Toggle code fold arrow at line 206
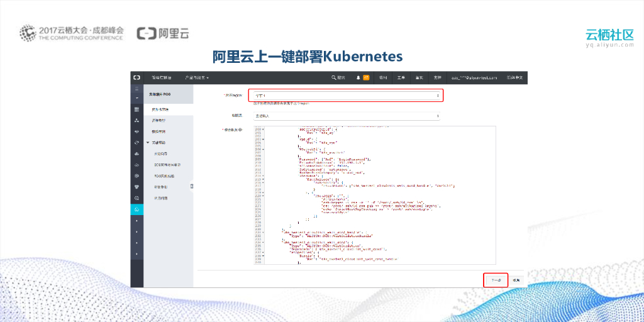The image size is (644, 322). point(263,149)
